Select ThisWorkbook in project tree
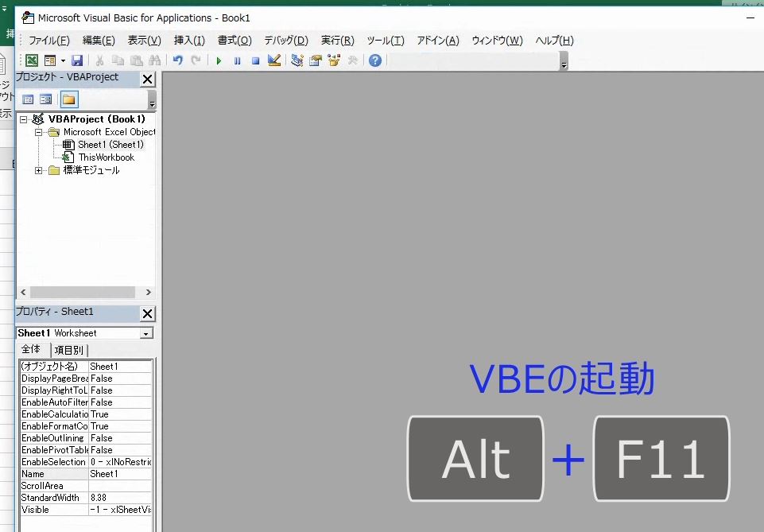Screen dimensions: 764x532 coord(107,157)
